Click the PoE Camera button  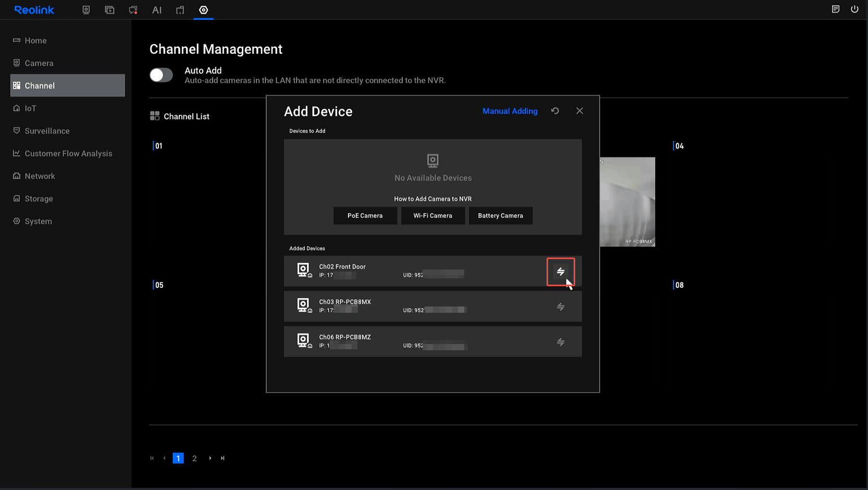[x=365, y=216]
